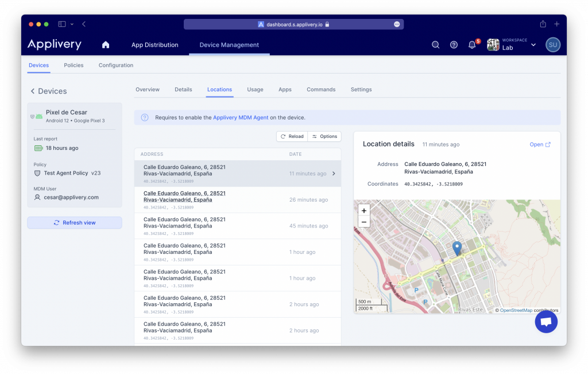This screenshot has width=588, height=374.
Task: Click the Android device icon
Action: coord(39,117)
